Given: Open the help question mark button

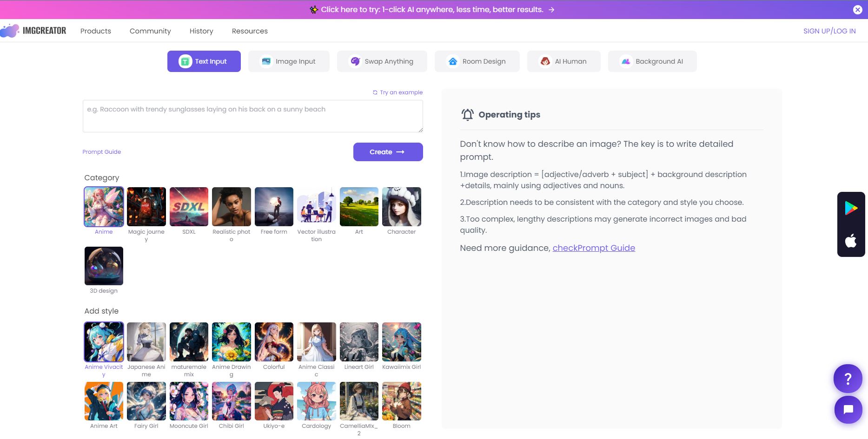Looking at the screenshot, I should pyautogui.click(x=848, y=379).
